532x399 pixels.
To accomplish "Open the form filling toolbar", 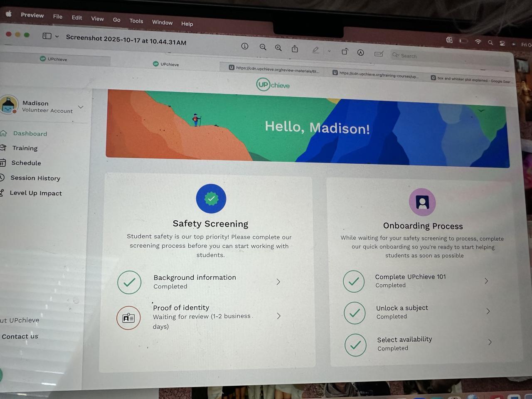I will click(x=379, y=54).
